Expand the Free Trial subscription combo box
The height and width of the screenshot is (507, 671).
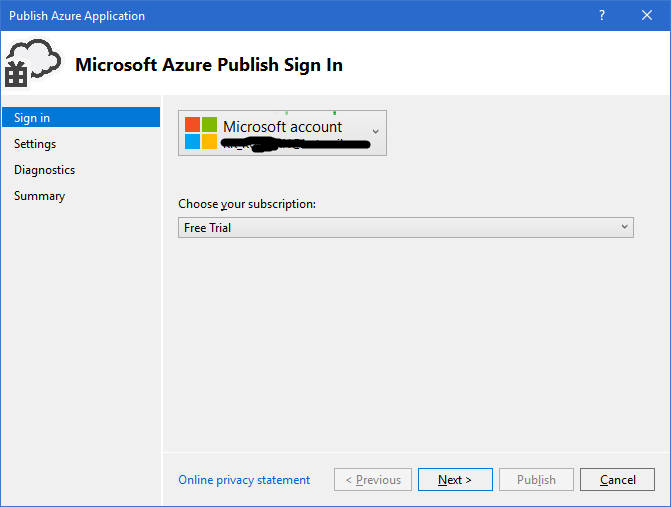406,227
